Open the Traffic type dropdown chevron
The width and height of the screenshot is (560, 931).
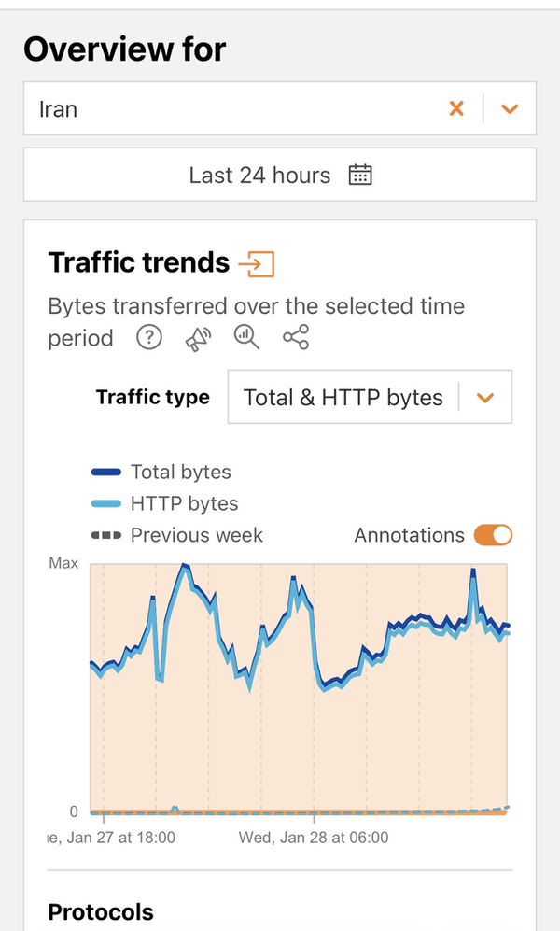pos(484,398)
